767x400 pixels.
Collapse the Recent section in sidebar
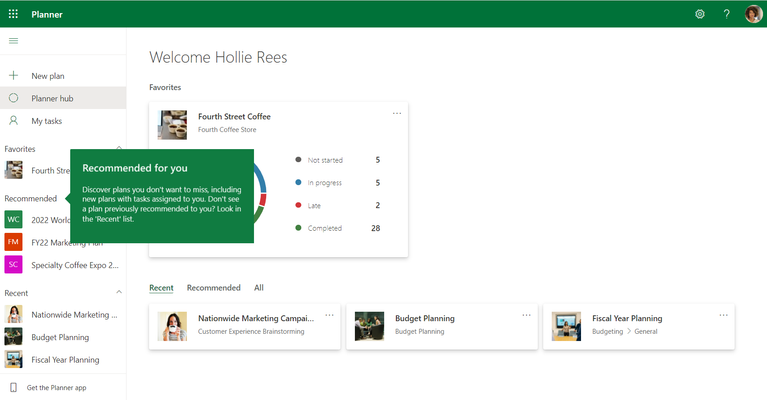[119, 292]
